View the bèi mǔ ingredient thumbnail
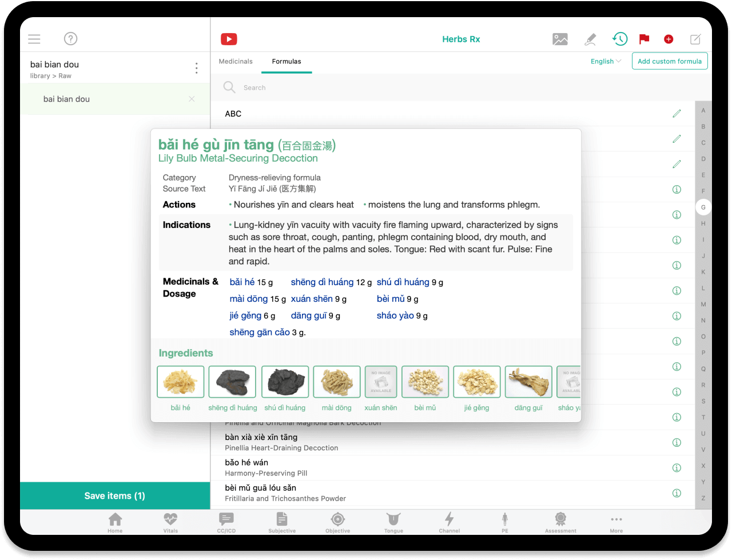The width and height of the screenshot is (732, 560). (x=425, y=382)
